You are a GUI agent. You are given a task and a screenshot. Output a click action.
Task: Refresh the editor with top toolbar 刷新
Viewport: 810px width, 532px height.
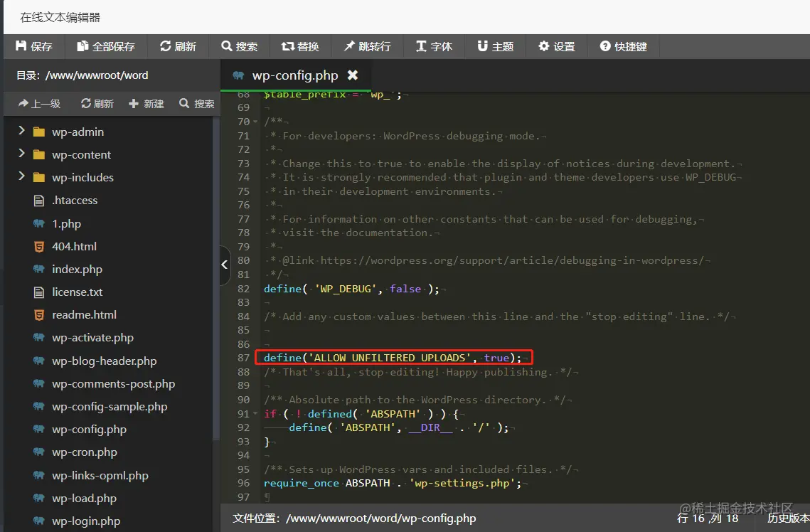(178, 46)
